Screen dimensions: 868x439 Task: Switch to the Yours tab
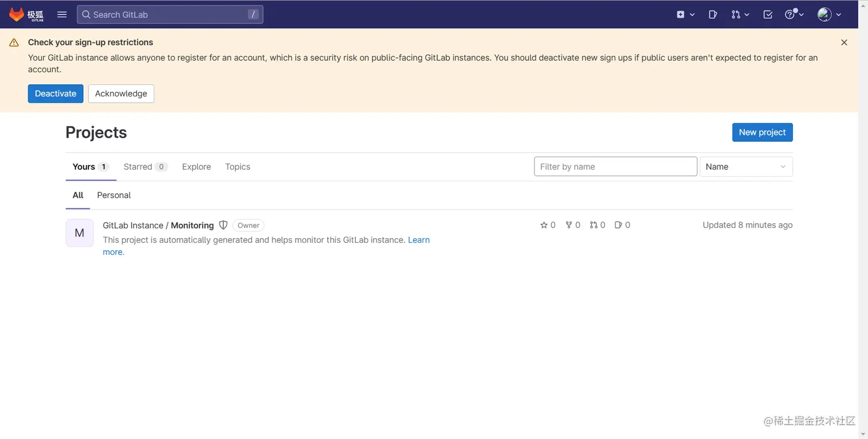[x=91, y=167]
